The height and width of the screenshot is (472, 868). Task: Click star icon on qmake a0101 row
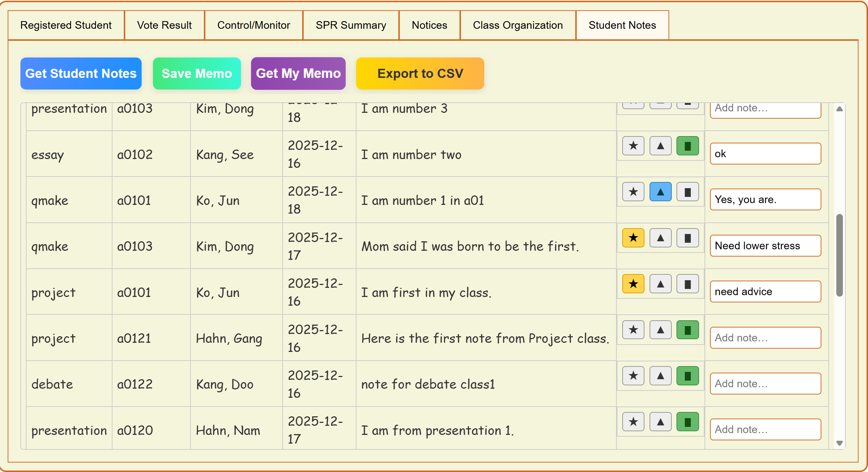pos(633,192)
